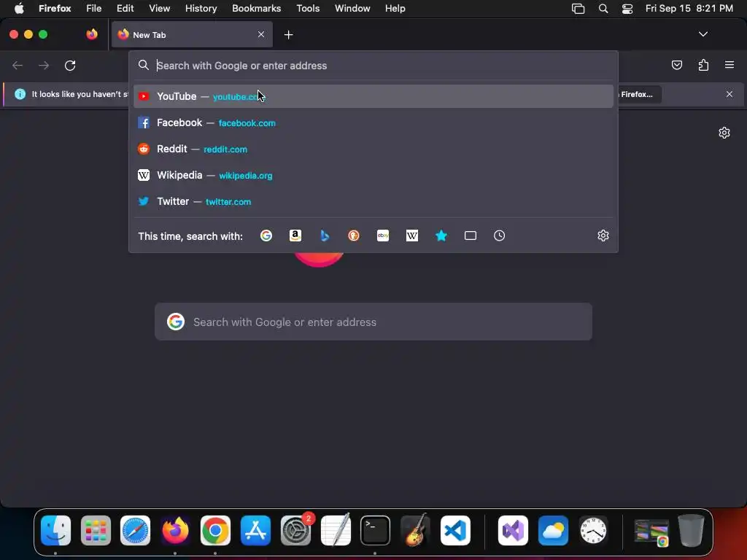Open search settings gear in the dropdown
The width and height of the screenshot is (747, 560).
(603, 236)
